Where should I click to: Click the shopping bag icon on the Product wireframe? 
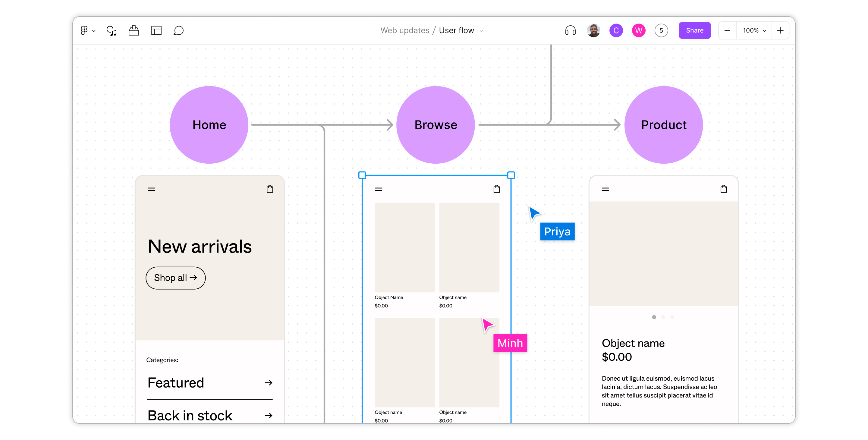[724, 189]
